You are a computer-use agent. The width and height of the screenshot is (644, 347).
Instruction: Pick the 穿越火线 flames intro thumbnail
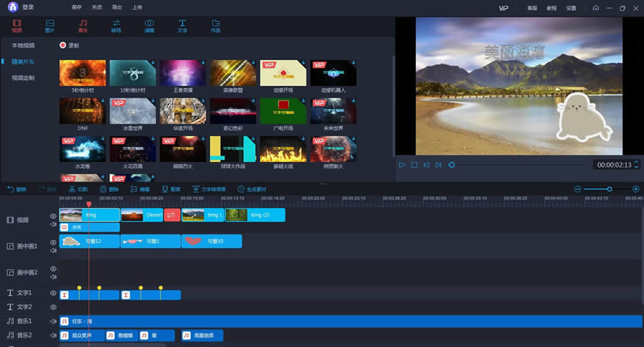tap(283, 149)
